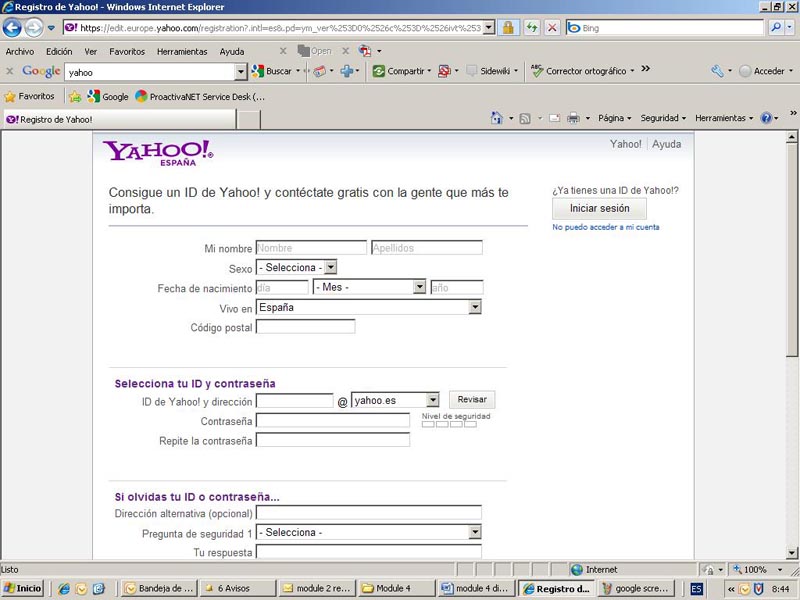The height and width of the screenshot is (600, 800).
Task: Open the Archivo menu
Action: [x=19, y=52]
